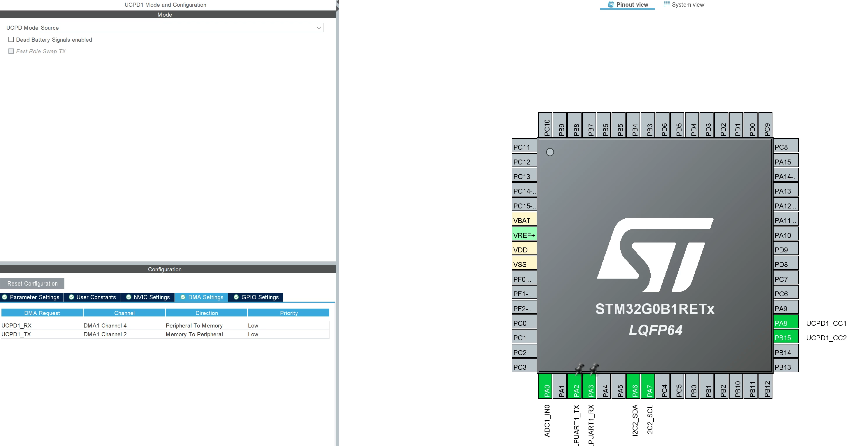Click pin PC0 on the left side
Image resolution: width=868 pixels, height=446 pixels.
coord(524,322)
